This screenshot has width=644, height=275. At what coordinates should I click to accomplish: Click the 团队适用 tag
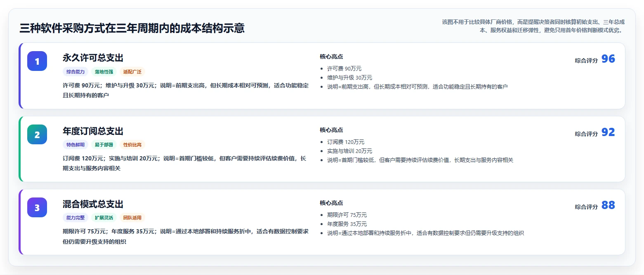click(132, 218)
